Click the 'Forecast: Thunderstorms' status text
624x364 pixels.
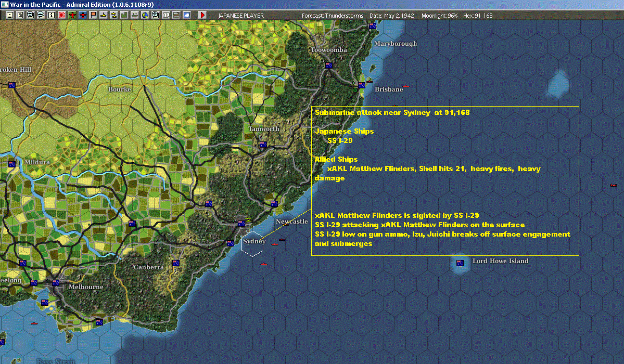pos(332,16)
